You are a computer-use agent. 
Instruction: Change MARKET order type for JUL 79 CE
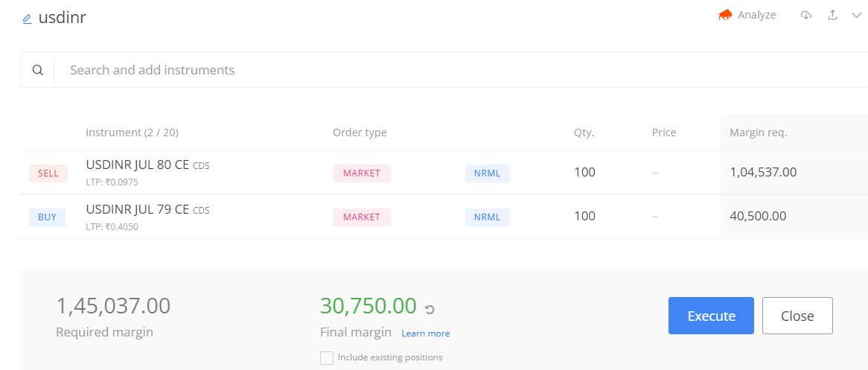[x=362, y=217]
